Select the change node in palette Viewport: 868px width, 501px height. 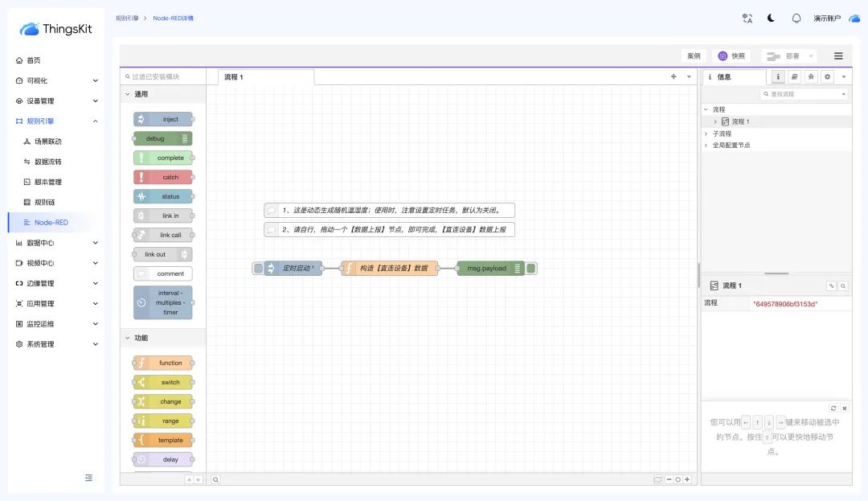click(163, 402)
